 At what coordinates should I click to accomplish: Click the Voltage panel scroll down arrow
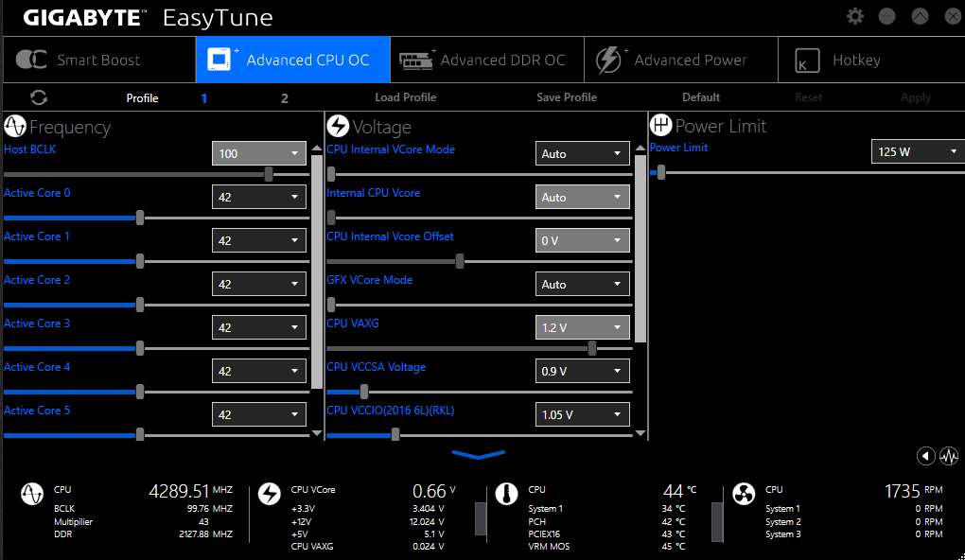(640, 433)
